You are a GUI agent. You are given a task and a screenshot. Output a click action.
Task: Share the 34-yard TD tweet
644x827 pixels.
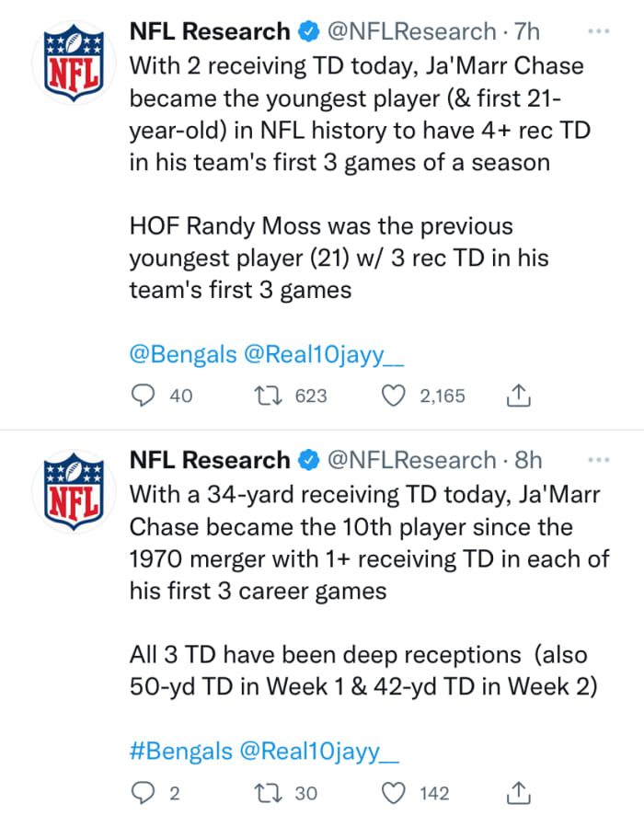click(x=519, y=792)
